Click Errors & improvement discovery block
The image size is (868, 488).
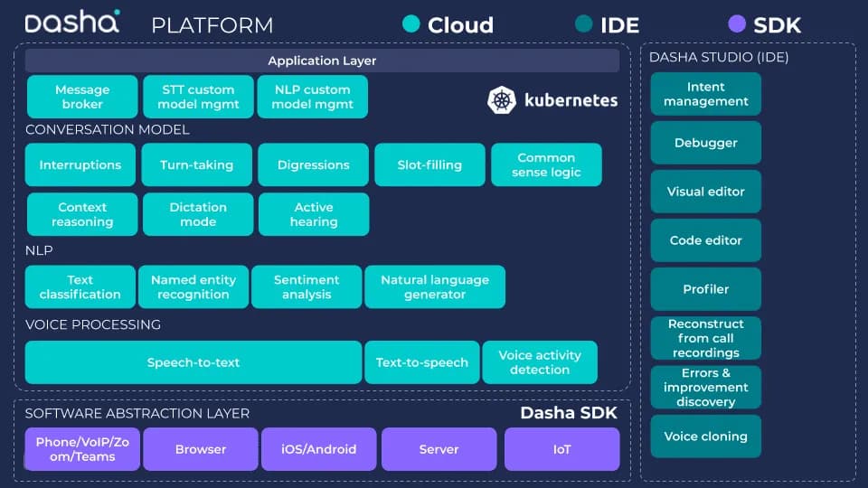click(706, 388)
